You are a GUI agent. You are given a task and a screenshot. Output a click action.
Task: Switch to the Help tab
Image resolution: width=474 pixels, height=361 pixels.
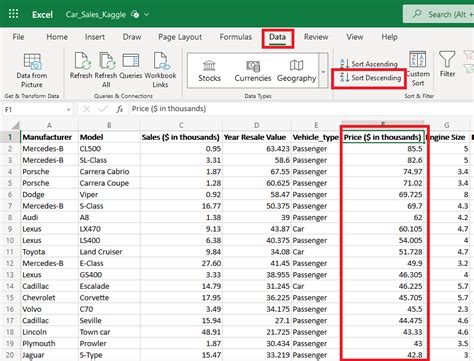pos(389,37)
